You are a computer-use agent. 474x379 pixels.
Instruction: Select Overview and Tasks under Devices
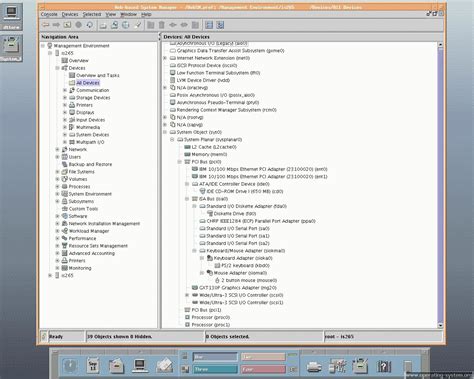point(98,75)
